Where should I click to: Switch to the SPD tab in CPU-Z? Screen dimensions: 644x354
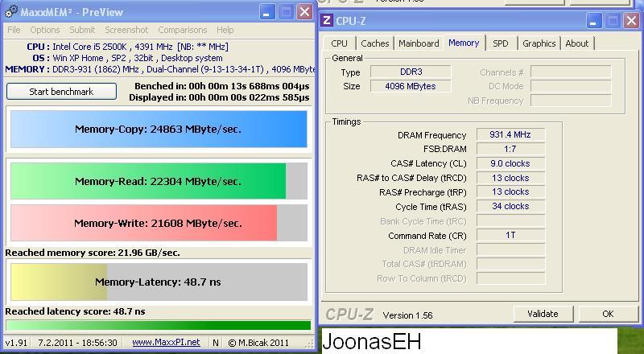[500, 43]
